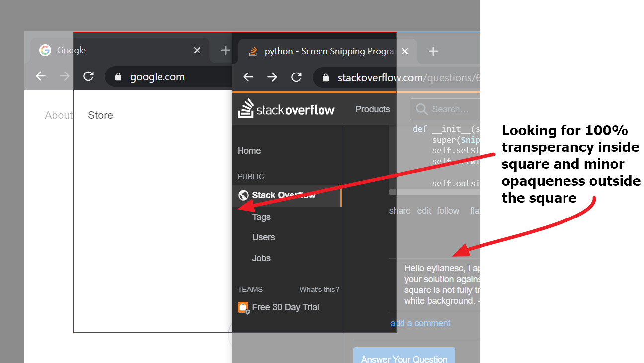Viewport: 644px width, 363px height.
Task: Click the lock icon beside google.com
Action: click(x=118, y=77)
